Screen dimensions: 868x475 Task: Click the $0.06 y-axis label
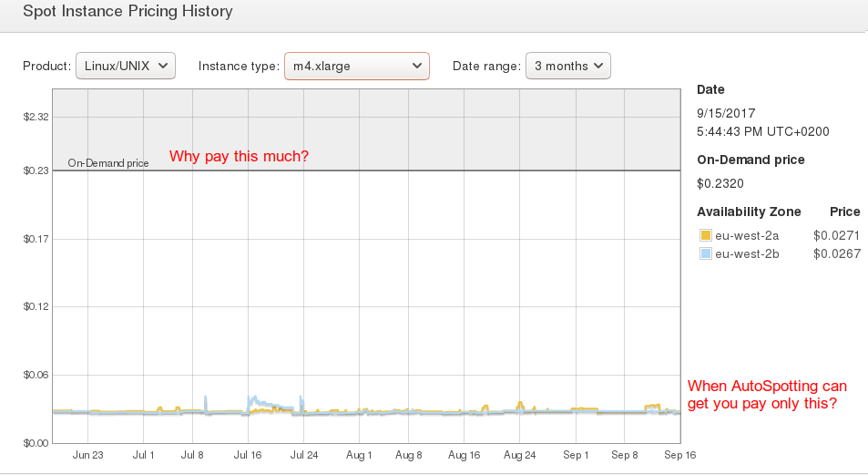pos(36,375)
